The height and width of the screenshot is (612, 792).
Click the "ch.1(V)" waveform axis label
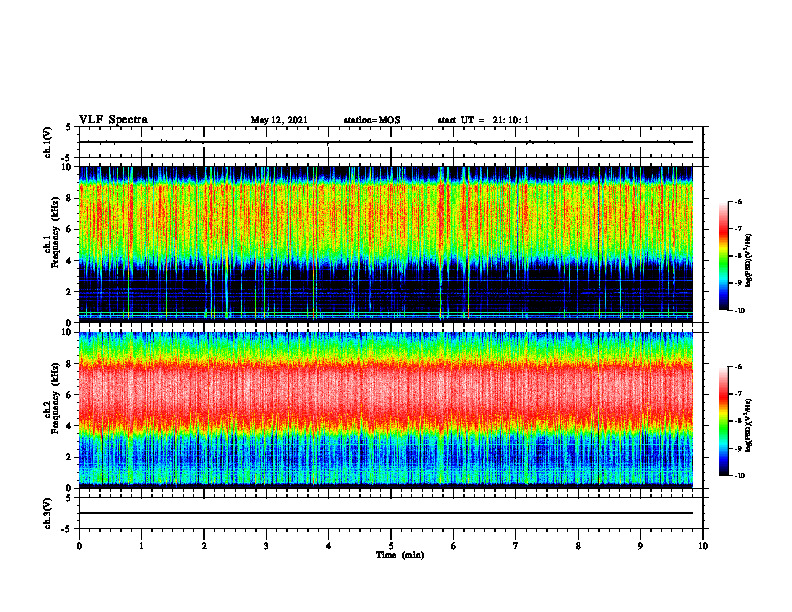click(48, 142)
